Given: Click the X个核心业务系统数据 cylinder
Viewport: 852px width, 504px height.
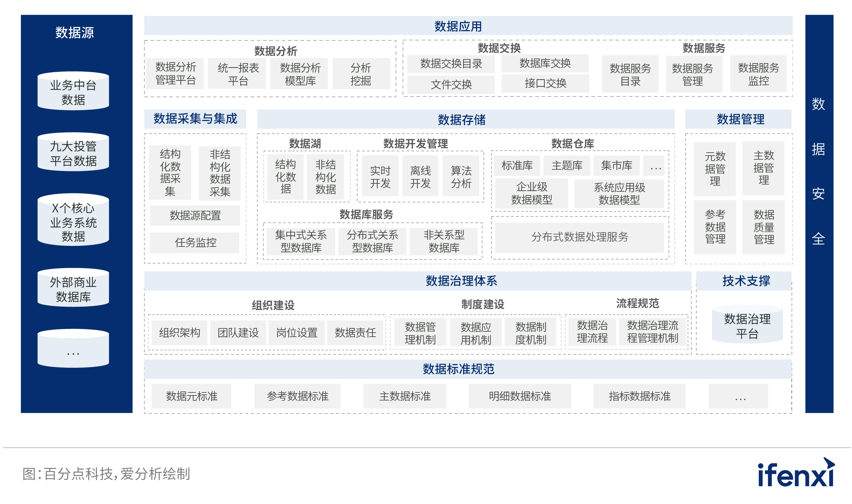Looking at the screenshot, I should coord(73,221).
